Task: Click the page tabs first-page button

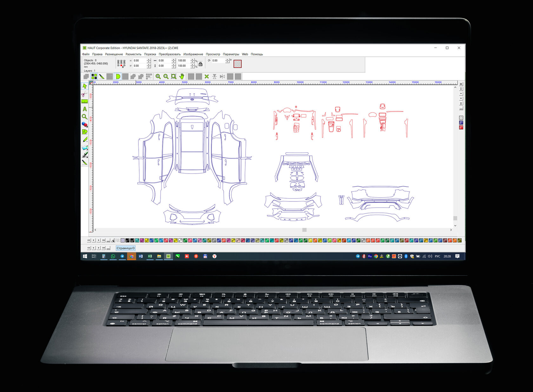Action: 89,248
